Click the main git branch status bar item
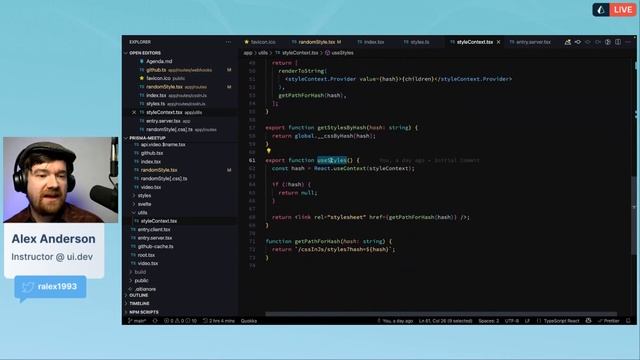 pos(137,321)
